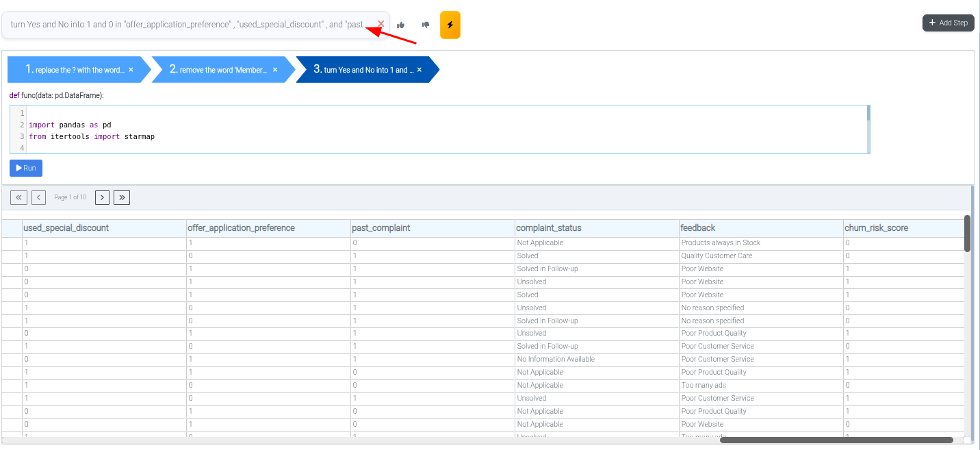
Task: Click the used_special_discount column header
Action: click(x=66, y=228)
